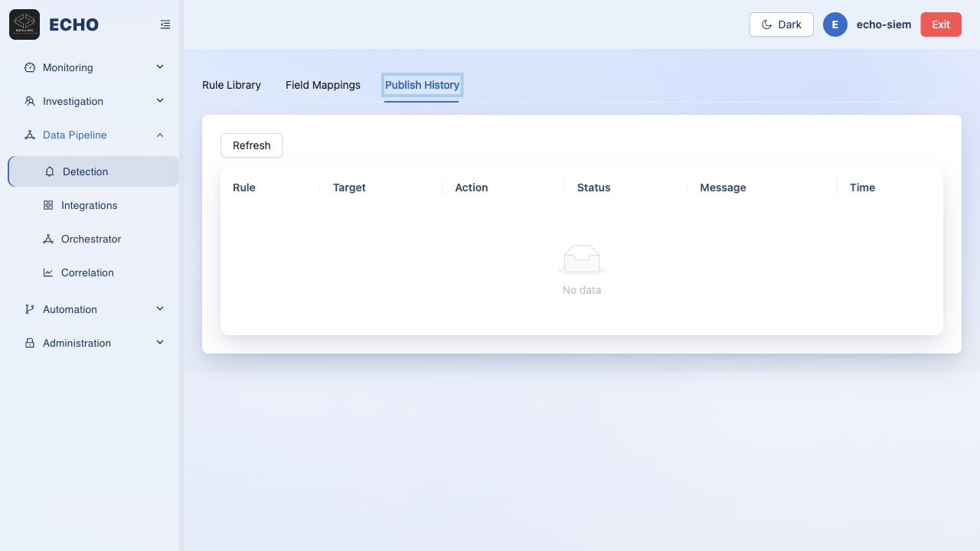Click the Automation menu label
The height and width of the screenshot is (551, 980).
pyautogui.click(x=70, y=309)
